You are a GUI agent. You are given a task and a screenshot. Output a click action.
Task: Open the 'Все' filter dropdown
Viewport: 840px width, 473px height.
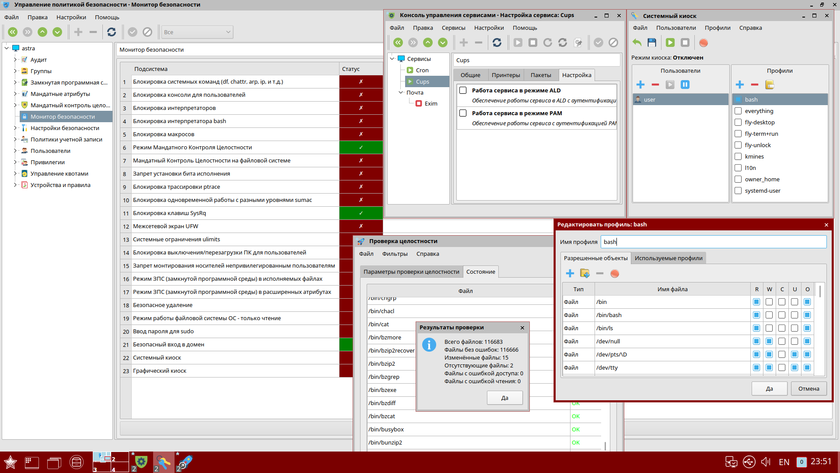click(x=197, y=32)
